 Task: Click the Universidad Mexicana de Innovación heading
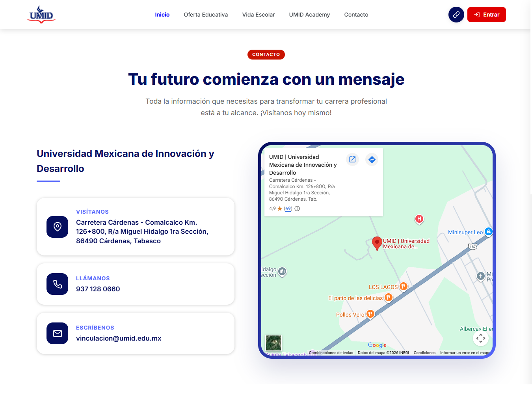pyautogui.click(x=125, y=161)
